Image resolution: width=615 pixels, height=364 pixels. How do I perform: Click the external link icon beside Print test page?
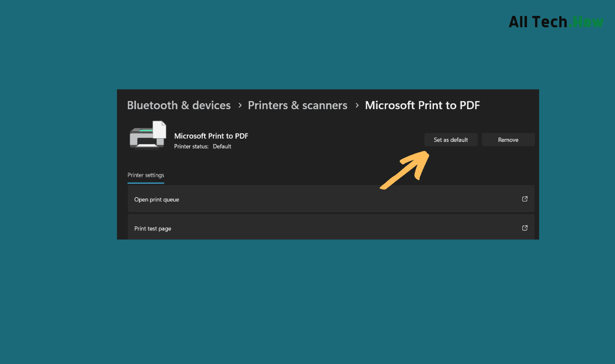(x=525, y=228)
